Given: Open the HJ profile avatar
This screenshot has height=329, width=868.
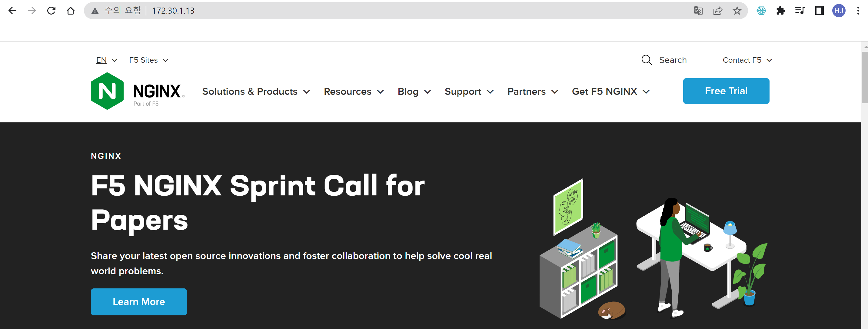Looking at the screenshot, I should [x=839, y=11].
